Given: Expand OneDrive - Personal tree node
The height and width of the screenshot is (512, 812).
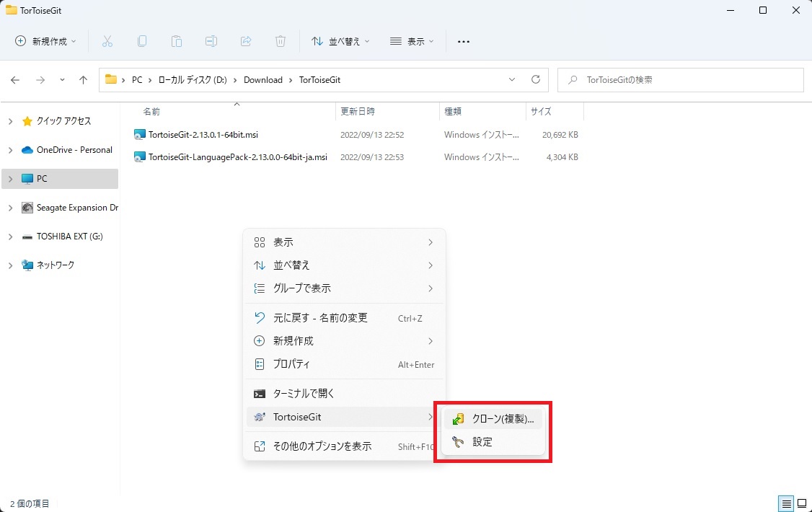Looking at the screenshot, I should [x=10, y=150].
